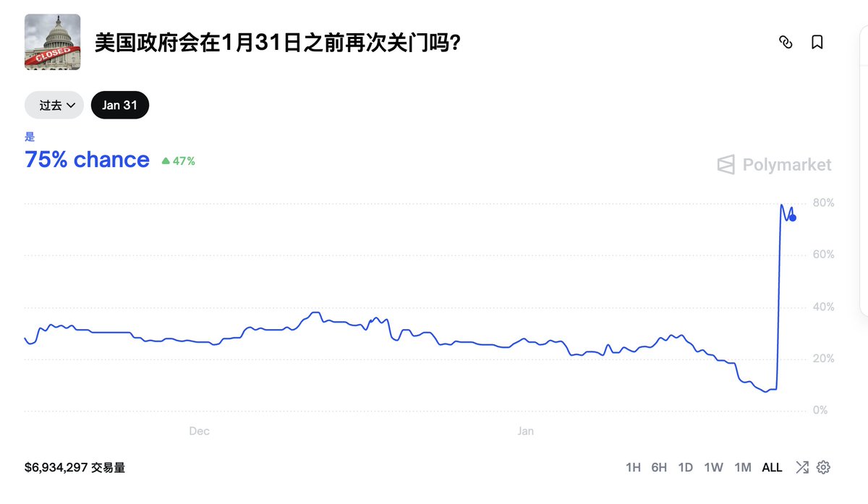Bookmark this market
This screenshot has height=504, width=868.
(817, 43)
